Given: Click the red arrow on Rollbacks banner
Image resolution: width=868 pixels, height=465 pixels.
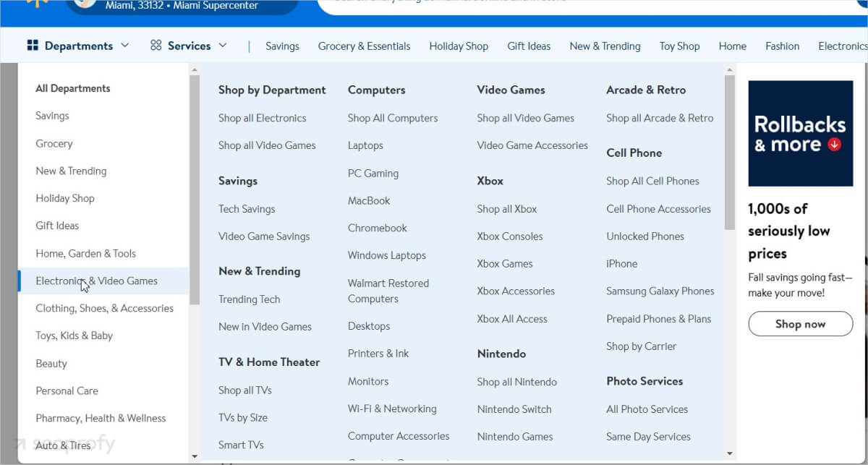Looking at the screenshot, I should 835,144.
